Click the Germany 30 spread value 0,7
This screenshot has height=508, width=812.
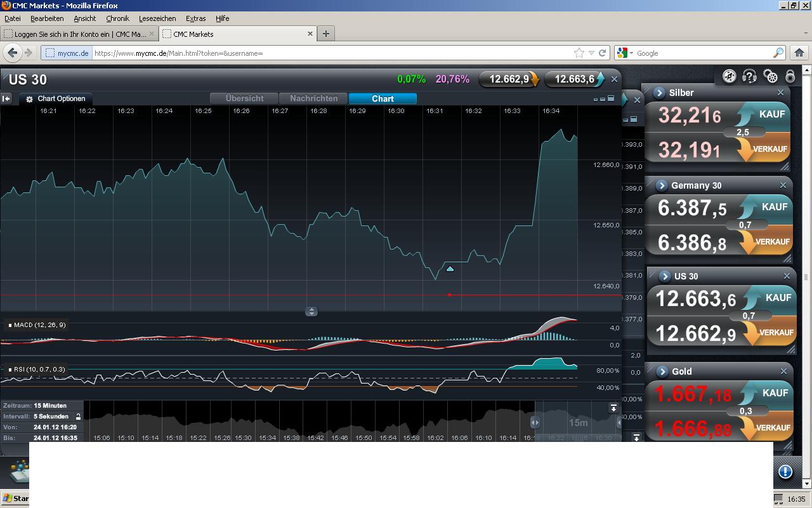[745, 225]
